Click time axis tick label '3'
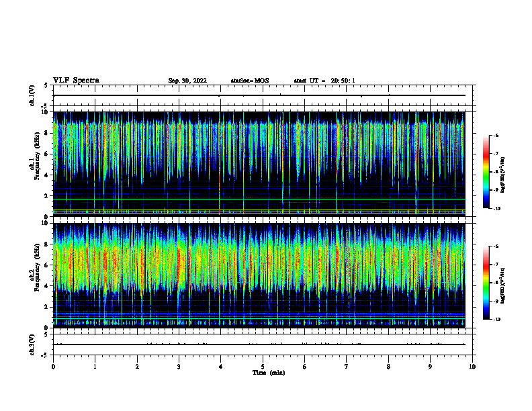This screenshot has height=411, width=532. [x=179, y=367]
